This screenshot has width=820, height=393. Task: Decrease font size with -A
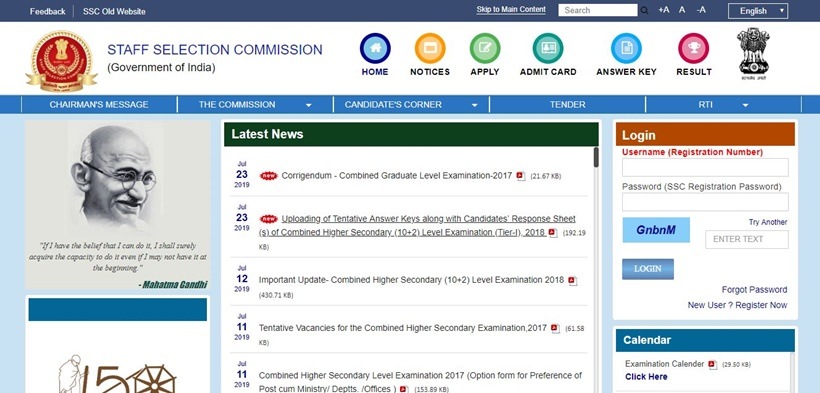tap(701, 10)
